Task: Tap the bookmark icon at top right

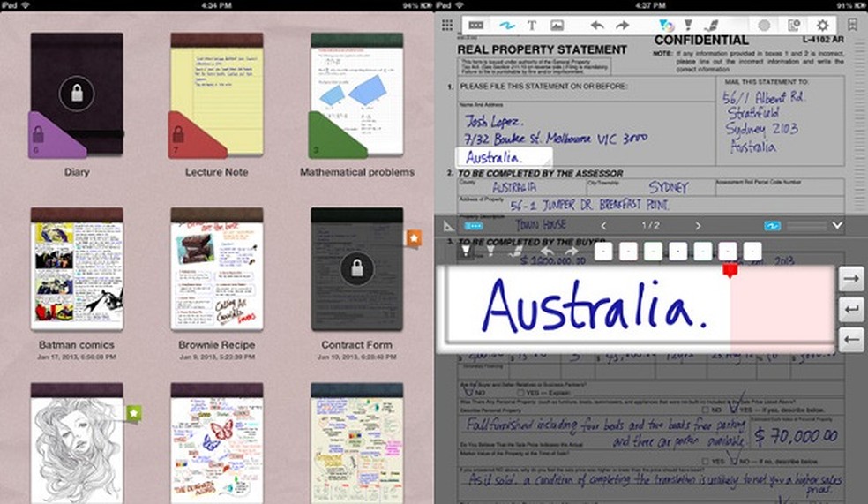Action: click(x=852, y=25)
